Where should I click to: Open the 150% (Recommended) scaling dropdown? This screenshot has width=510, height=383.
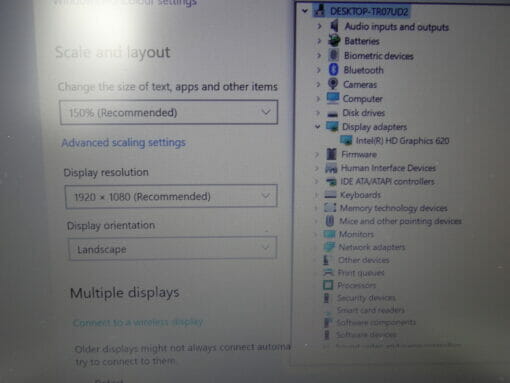click(169, 112)
